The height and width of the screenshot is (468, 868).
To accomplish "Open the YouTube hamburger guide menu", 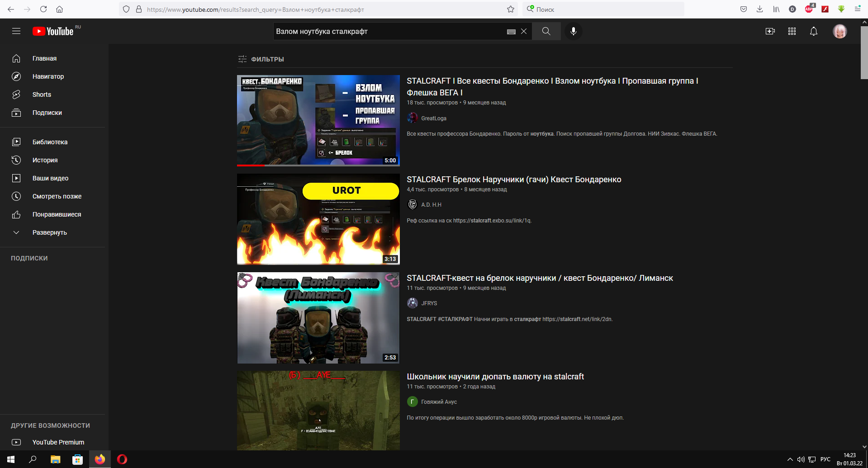I will coord(16,31).
